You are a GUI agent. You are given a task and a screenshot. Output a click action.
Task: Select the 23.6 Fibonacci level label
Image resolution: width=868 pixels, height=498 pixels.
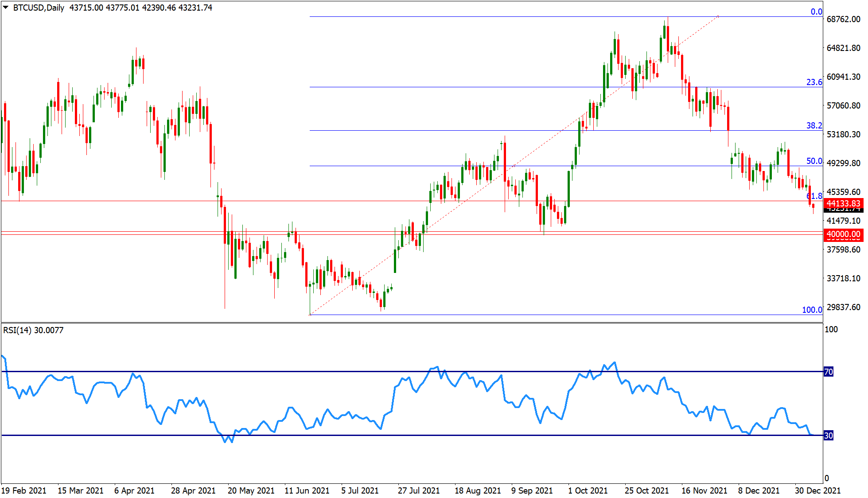click(x=814, y=82)
